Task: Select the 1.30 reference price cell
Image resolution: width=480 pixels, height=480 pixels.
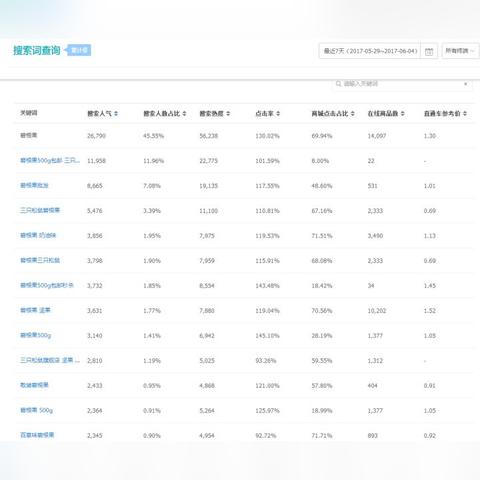Action: tap(430, 136)
